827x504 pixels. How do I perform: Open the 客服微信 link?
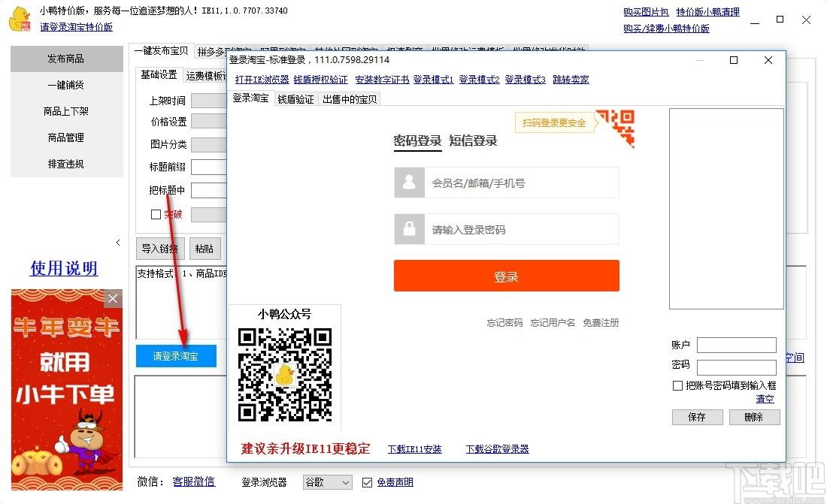pyautogui.click(x=193, y=482)
